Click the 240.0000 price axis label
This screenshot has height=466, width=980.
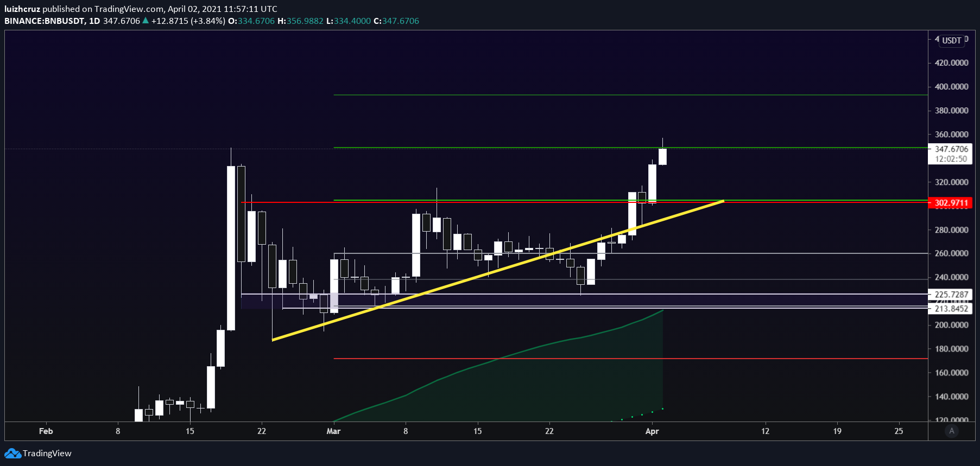tap(951, 277)
